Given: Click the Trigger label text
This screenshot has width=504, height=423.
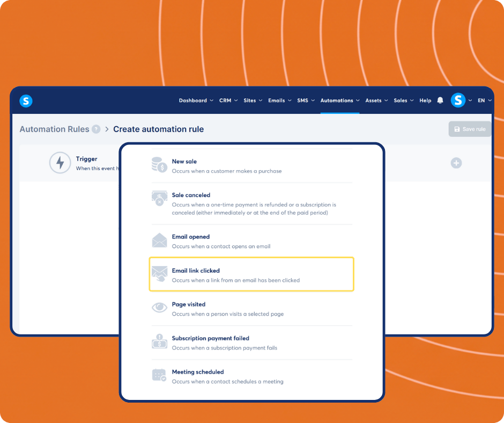Looking at the screenshot, I should click(x=86, y=159).
